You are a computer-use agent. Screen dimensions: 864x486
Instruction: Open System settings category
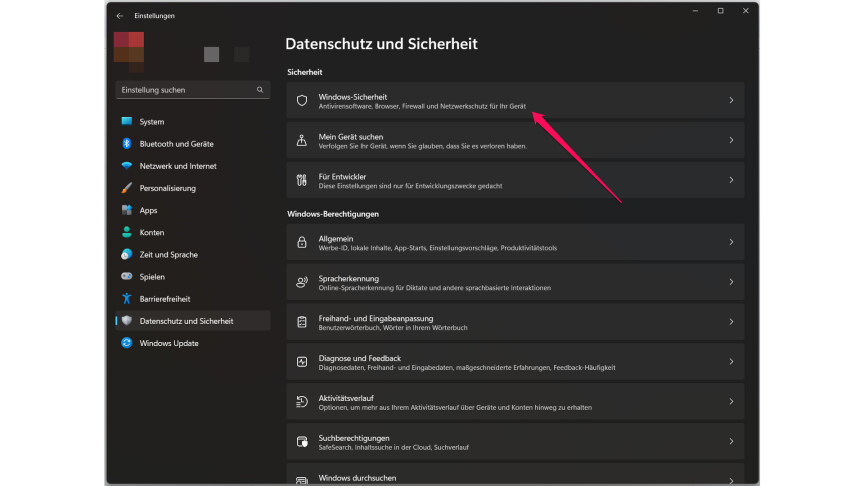click(192, 121)
